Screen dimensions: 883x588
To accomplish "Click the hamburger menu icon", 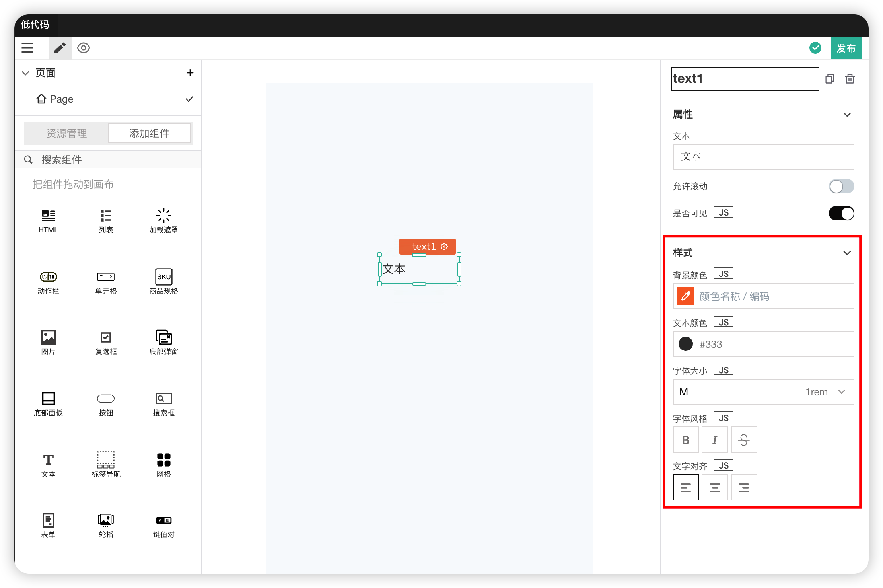I will coord(27,48).
